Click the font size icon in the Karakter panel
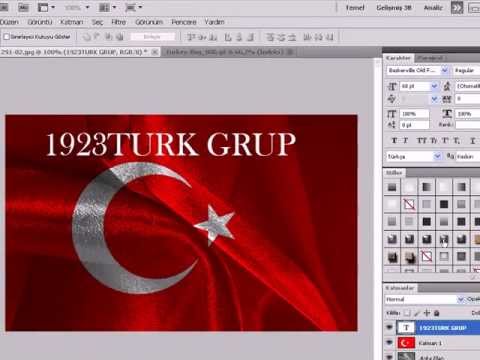Viewport: 480px width, 360px height. tap(392, 86)
